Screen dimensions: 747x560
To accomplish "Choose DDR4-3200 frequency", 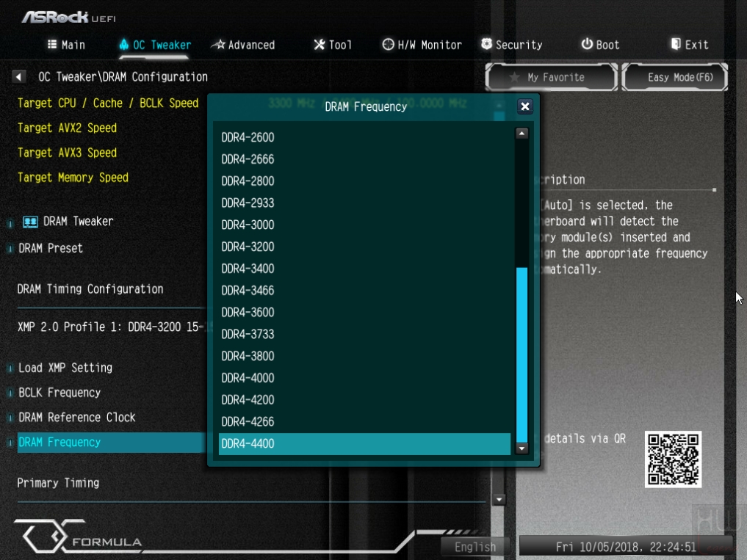I will click(364, 247).
